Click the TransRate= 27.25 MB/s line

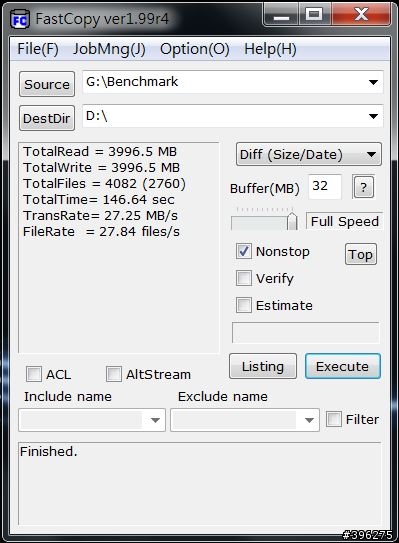[100, 215]
